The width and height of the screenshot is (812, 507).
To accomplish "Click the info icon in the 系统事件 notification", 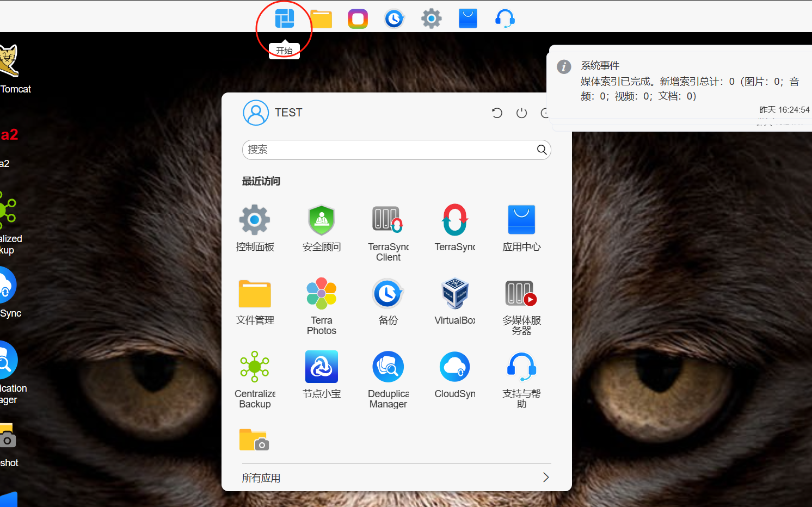I will (x=564, y=66).
